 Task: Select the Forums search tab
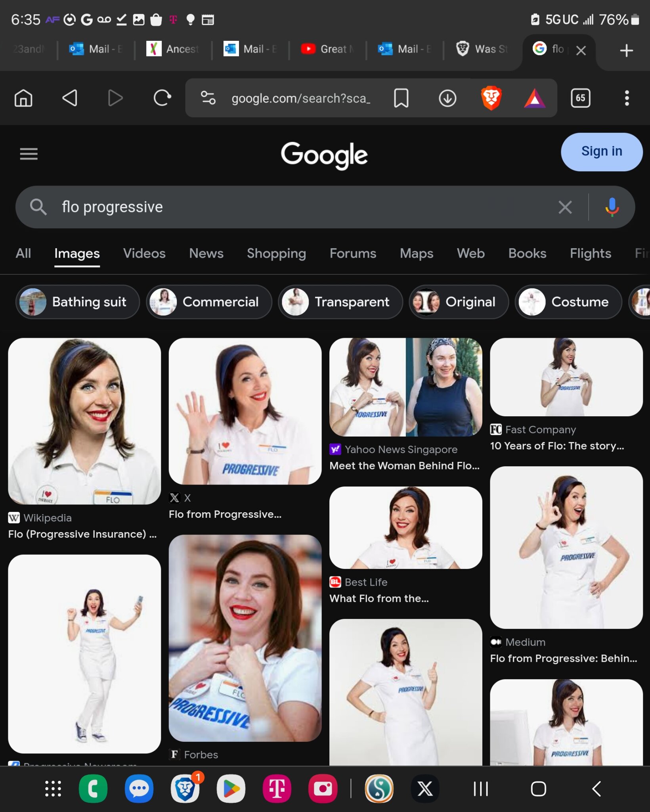pyautogui.click(x=353, y=253)
